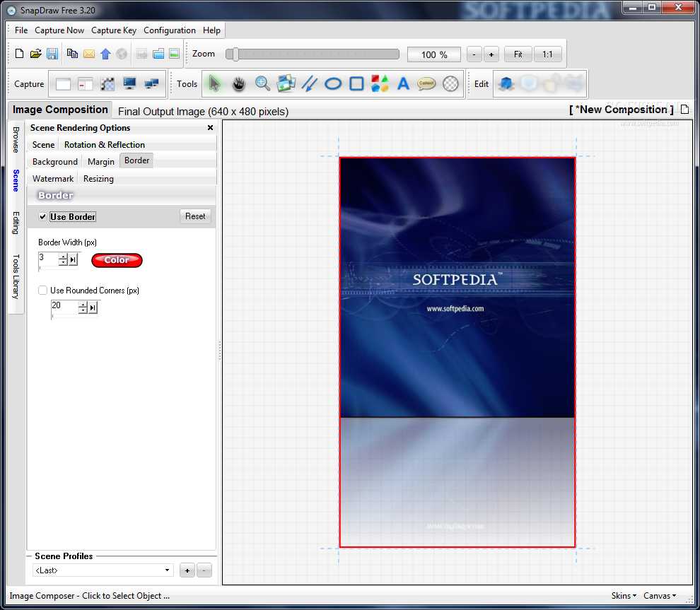Open a file with the folder icon

point(36,54)
